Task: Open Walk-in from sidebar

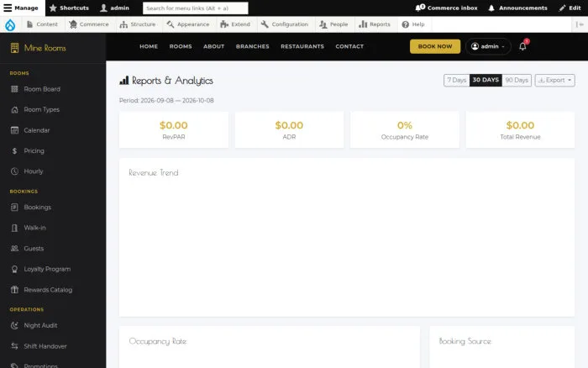Action: [x=53, y=228]
